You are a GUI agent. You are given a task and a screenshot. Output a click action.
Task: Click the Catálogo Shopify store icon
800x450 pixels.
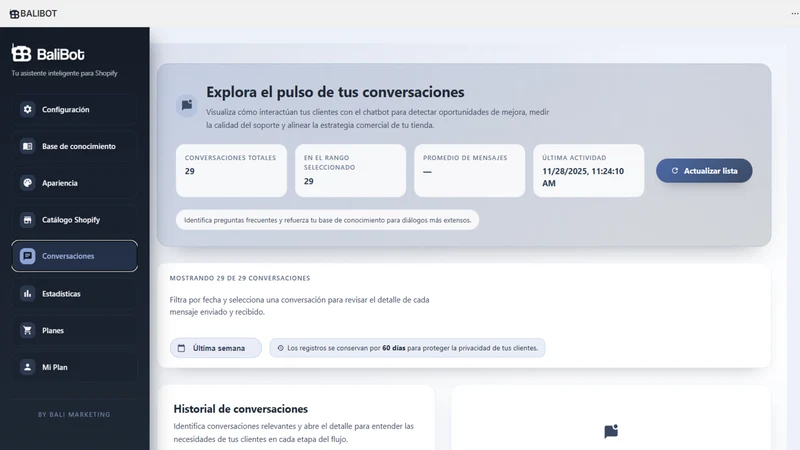click(x=28, y=219)
